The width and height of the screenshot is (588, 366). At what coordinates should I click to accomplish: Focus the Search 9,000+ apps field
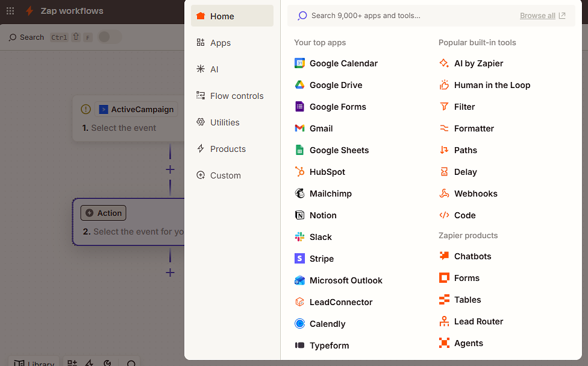click(x=403, y=16)
